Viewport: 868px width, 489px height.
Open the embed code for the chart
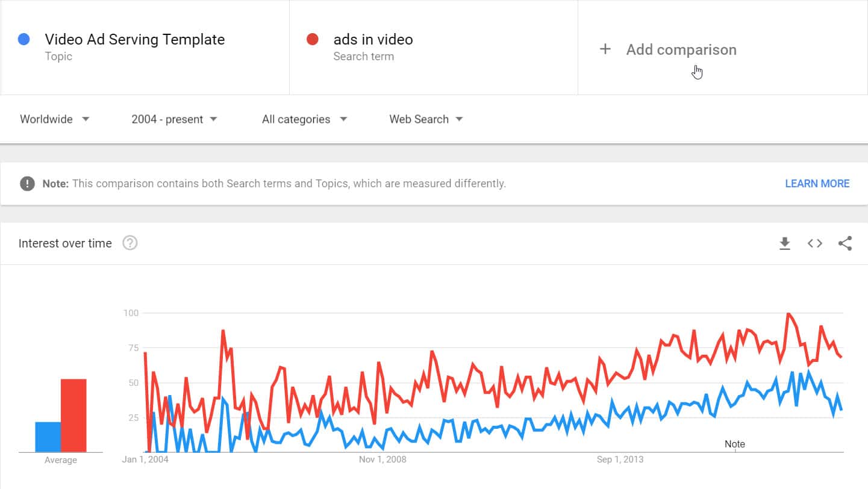(814, 243)
